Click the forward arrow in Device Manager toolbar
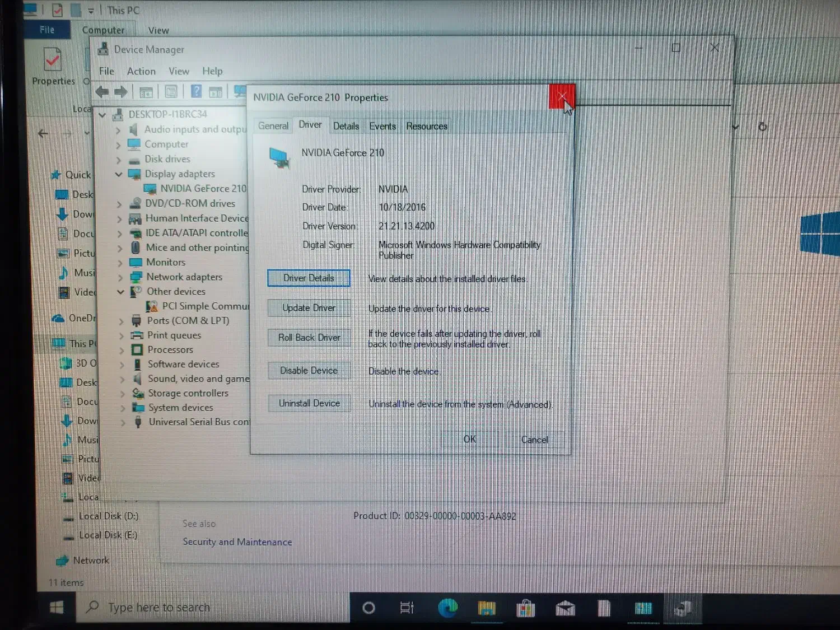Viewport: 840px width, 630px height. [x=121, y=92]
